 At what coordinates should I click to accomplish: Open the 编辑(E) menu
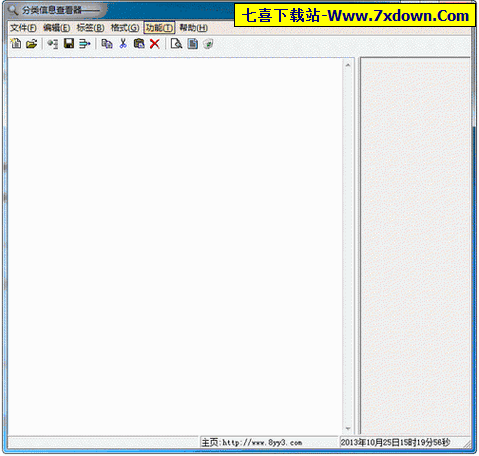(57, 28)
